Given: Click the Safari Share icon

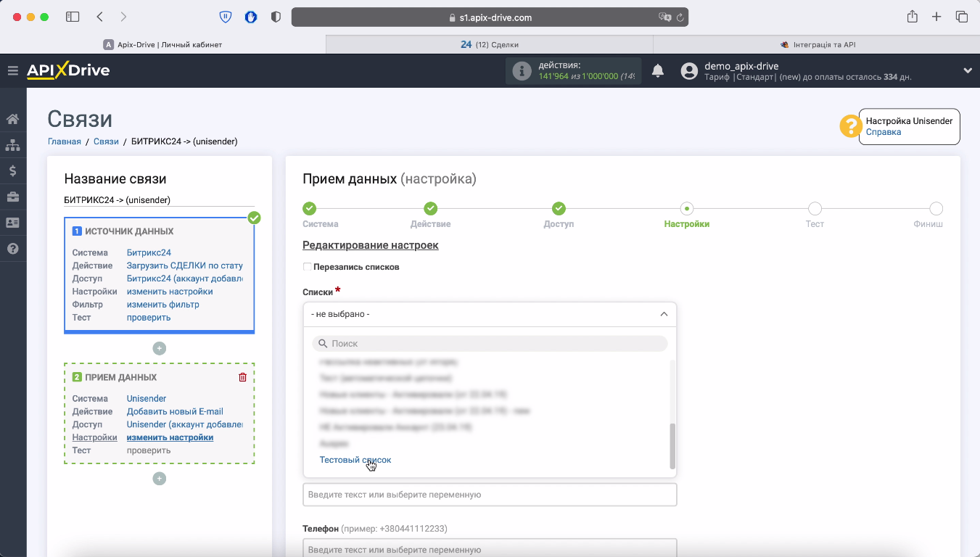Looking at the screenshot, I should [913, 17].
